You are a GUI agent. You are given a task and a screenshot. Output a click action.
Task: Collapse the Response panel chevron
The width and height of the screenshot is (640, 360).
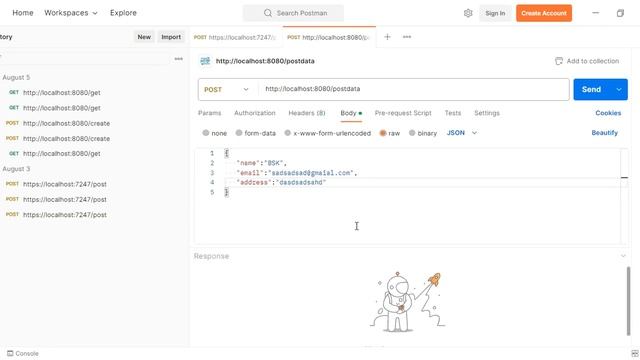point(623,256)
